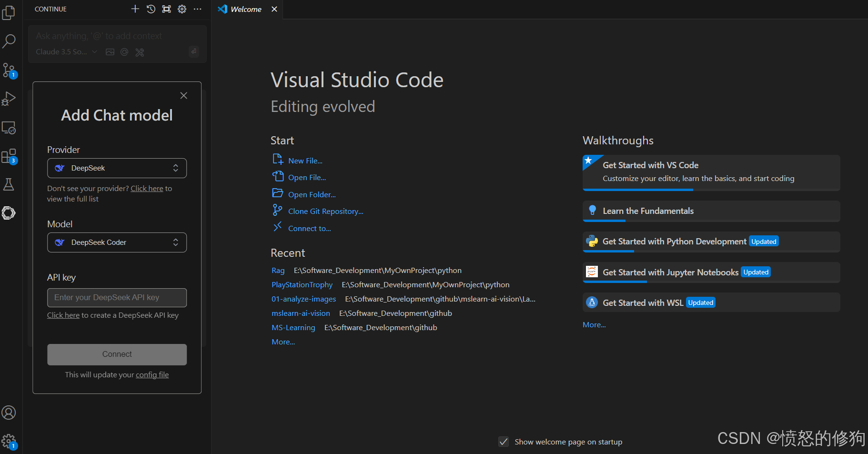
Task: Open the Accounts menu in activity bar
Action: click(x=9, y=413)
